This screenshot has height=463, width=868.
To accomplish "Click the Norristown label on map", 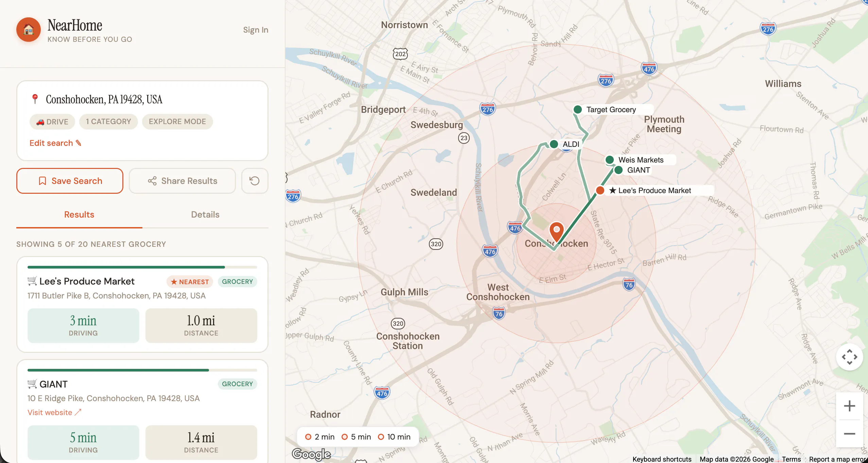I will (x=404, y=25).
